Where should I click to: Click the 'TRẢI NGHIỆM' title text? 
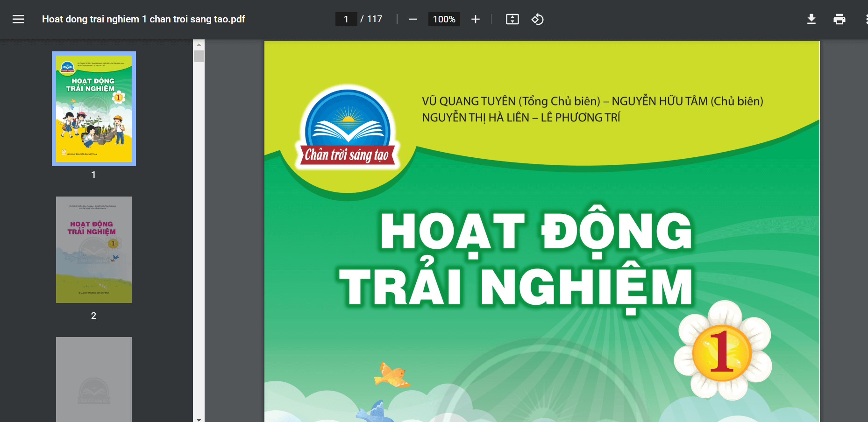click(516, 287)
